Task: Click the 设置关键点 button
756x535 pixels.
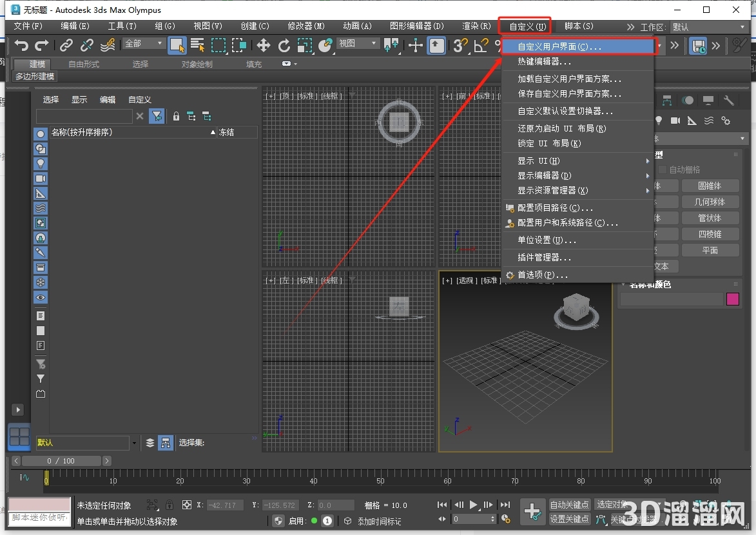Action: click(x=569, y=519)
